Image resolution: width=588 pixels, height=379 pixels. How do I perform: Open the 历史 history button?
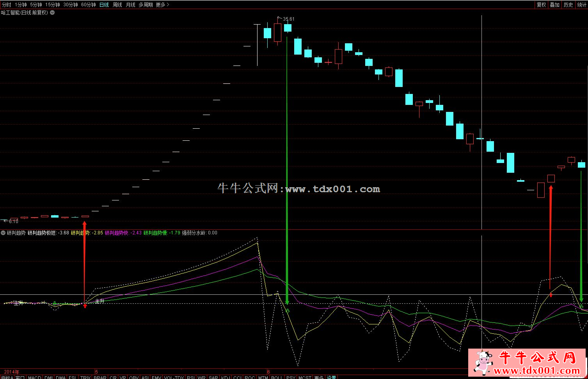(568, 5)
